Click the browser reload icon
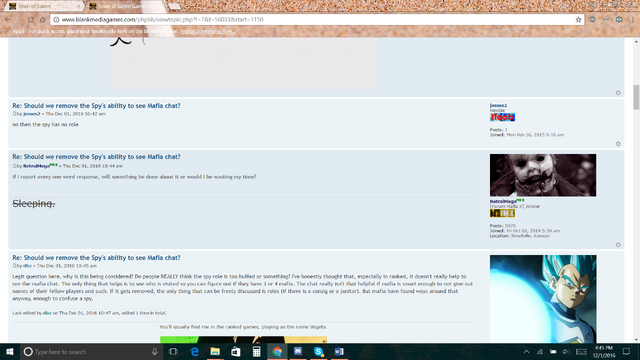The height and width of the screenshot is (360, 640). (x=31, y=20)
